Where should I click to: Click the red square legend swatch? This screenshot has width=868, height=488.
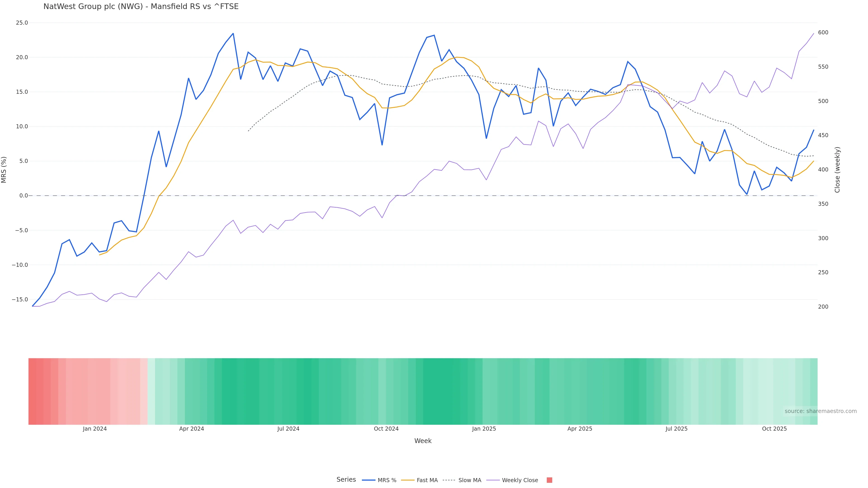coord(549,480)
